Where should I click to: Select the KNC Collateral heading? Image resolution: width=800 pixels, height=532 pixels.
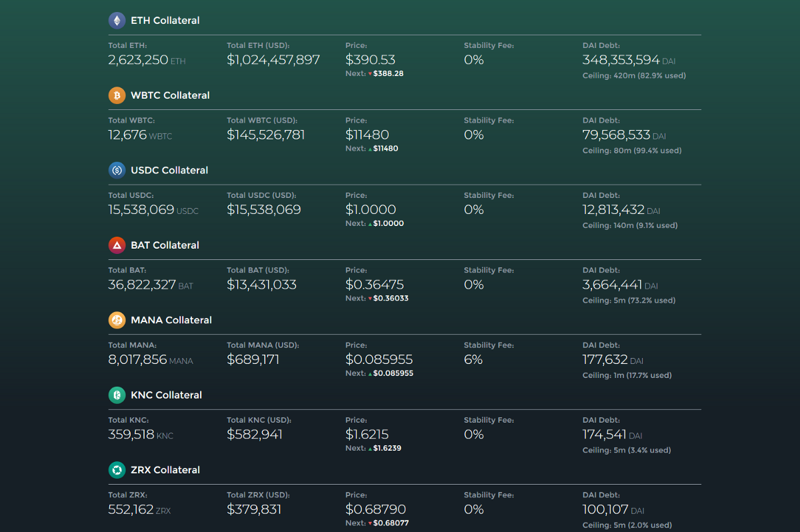point(166,395)
